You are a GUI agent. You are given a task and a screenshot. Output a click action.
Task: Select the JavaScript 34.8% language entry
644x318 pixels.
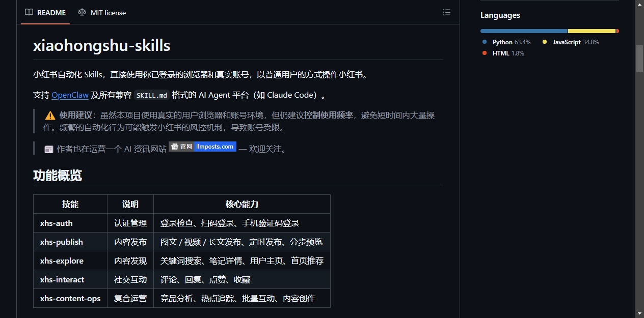[571, 42]
